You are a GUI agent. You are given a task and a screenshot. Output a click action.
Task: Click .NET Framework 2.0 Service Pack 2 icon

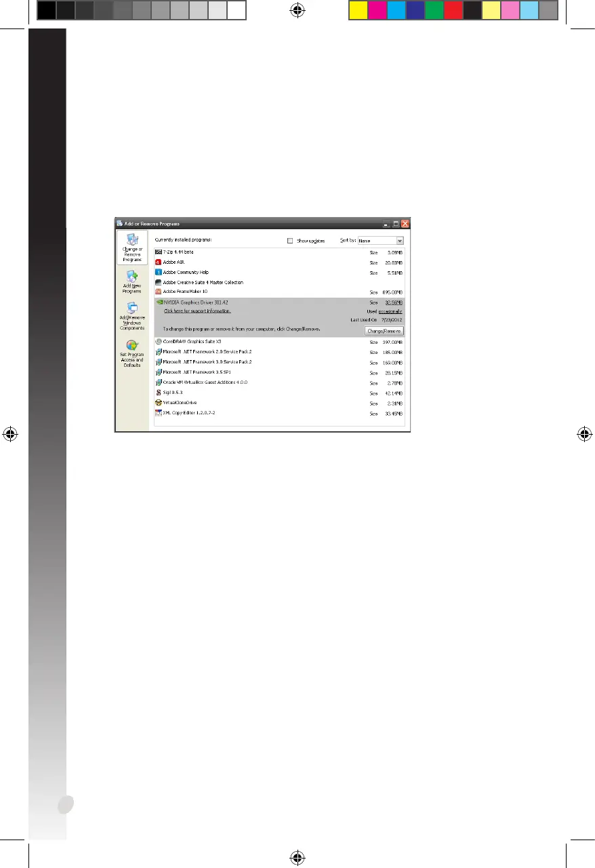click(x=159, y=352)
